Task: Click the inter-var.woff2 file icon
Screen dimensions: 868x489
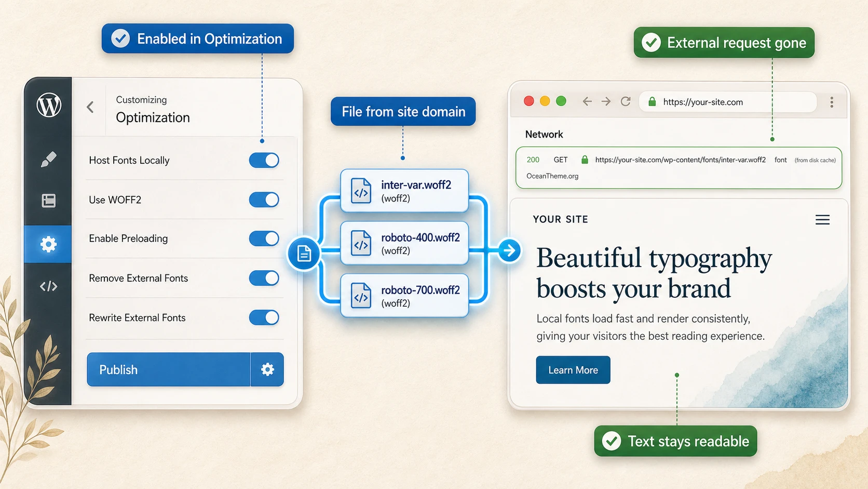Action: coord(361,191)
